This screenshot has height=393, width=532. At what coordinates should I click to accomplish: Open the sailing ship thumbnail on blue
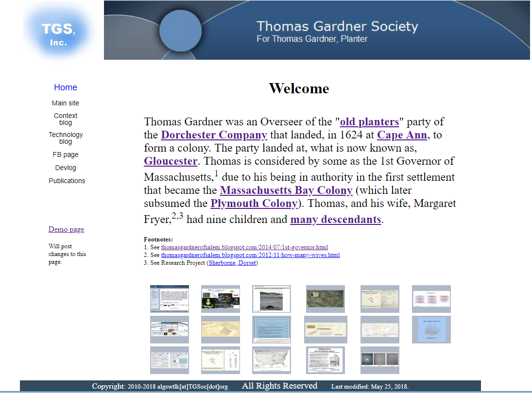431,329
